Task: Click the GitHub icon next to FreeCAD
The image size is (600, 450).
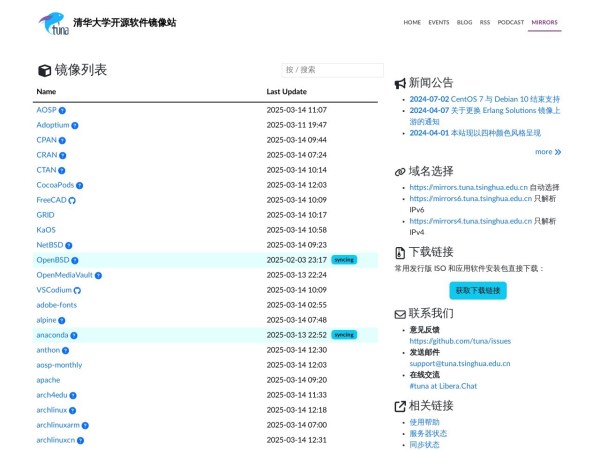Action: pyautogui.click(x=72, y=201)
